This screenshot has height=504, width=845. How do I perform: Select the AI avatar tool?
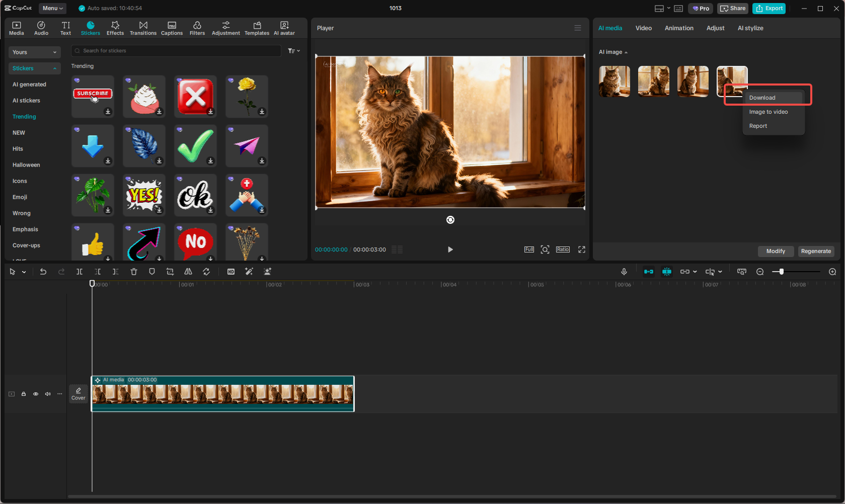pos(284,28)
